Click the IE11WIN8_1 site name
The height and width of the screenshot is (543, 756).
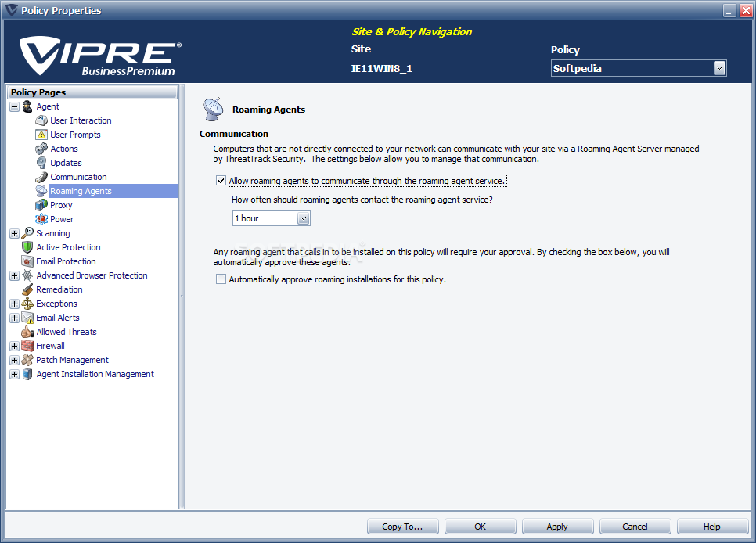click(381, 69)
